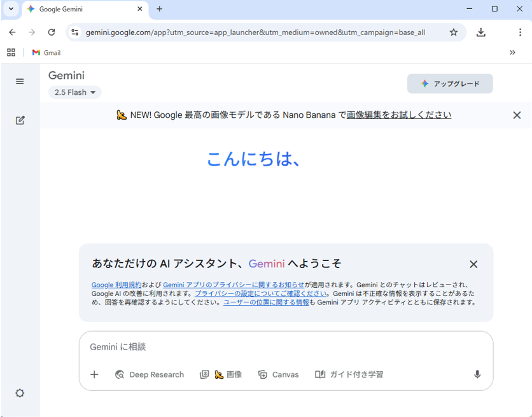
Task: Select the Deep Research tool
Action: point(150,374)
